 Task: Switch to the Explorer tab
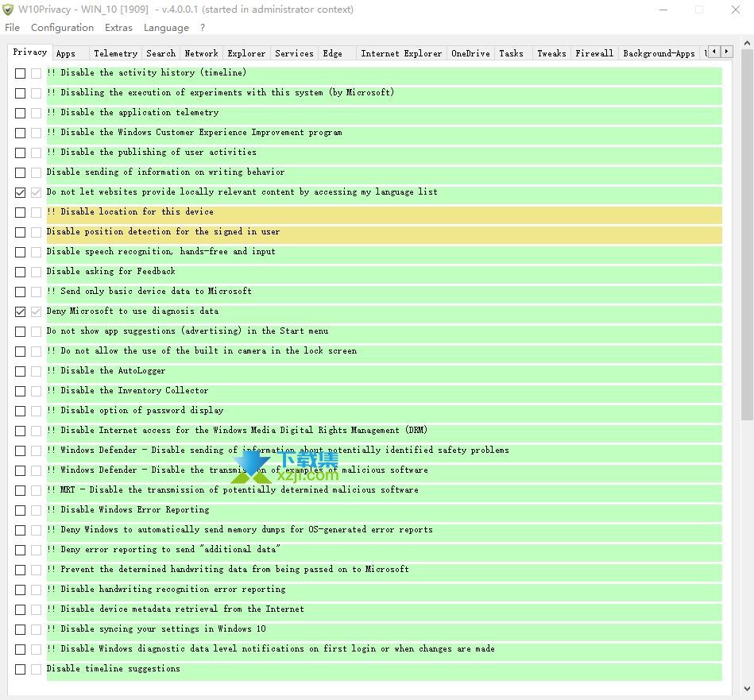(x=246, y=53)
